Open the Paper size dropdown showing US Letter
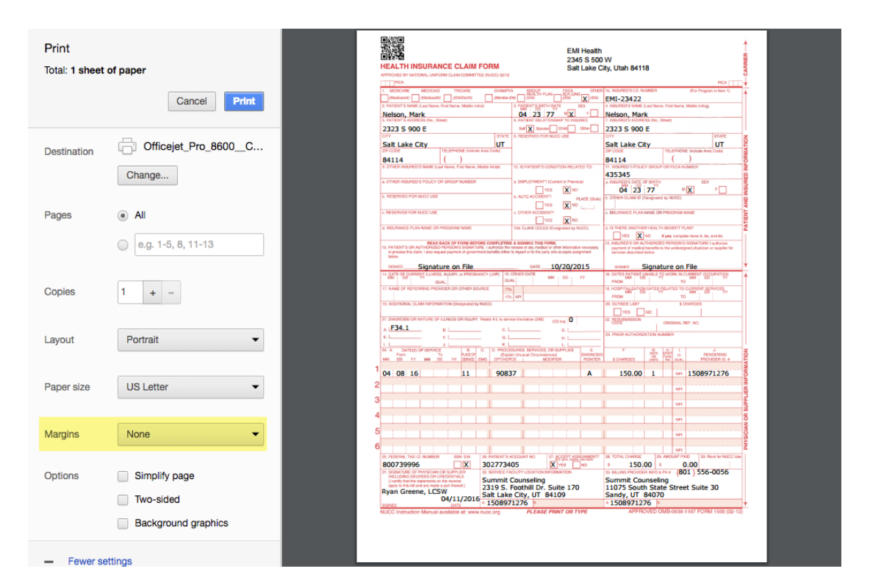The height and width of the screenshot is (588, 870). [190, 387]
